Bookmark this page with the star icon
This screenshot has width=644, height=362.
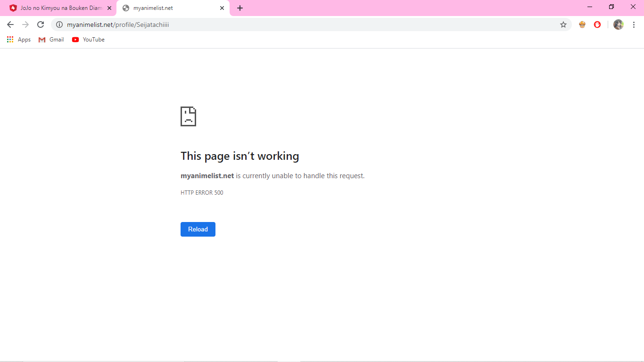click(563, 25)
